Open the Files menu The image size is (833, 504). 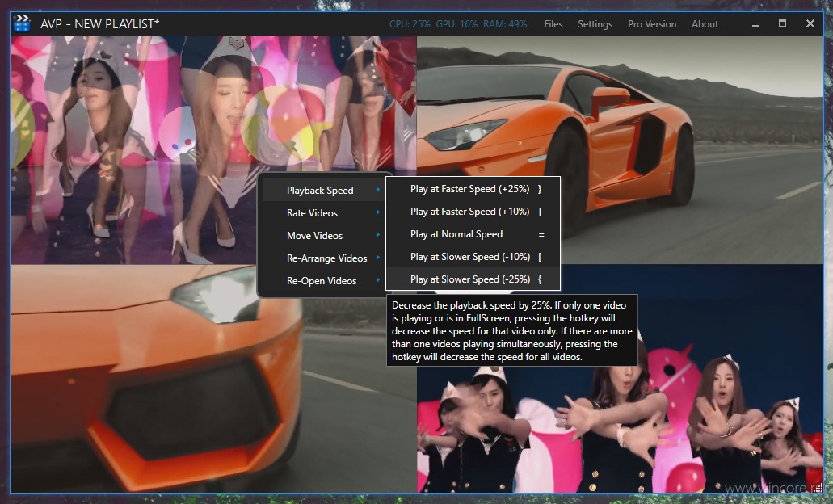click(x=553, y=24)
